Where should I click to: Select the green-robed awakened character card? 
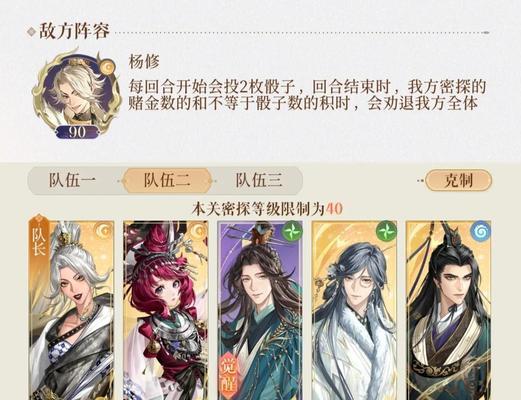pyautogui.click(x=260, y=310)
